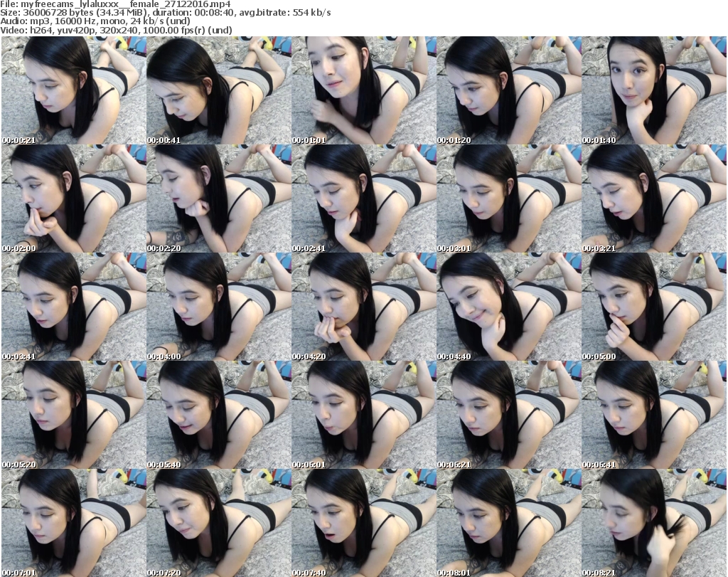Click the frame at 00:07:40
Screen dimensions: 728x577
[363, 523]
